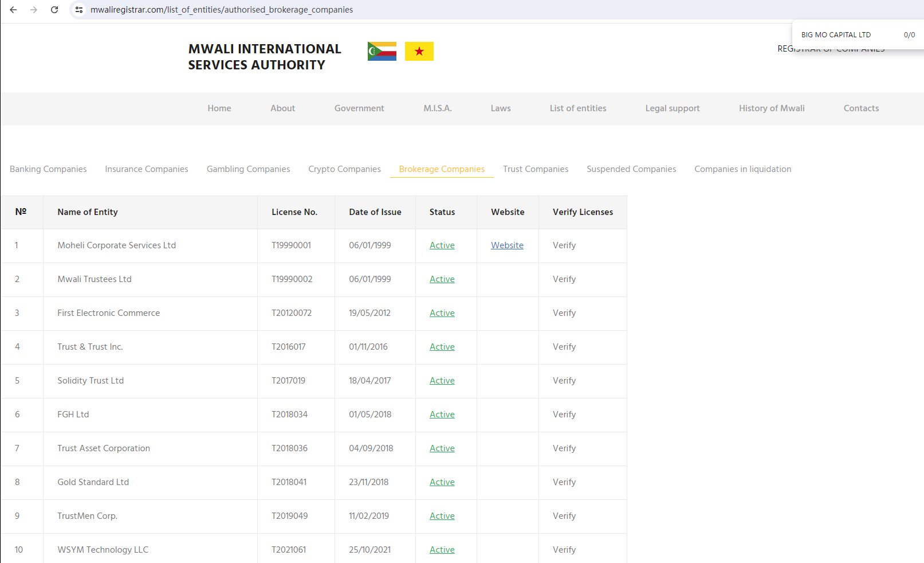Open Moheli Corporate Services Website link
Screen dimensions: 924x563
(507, 245)
